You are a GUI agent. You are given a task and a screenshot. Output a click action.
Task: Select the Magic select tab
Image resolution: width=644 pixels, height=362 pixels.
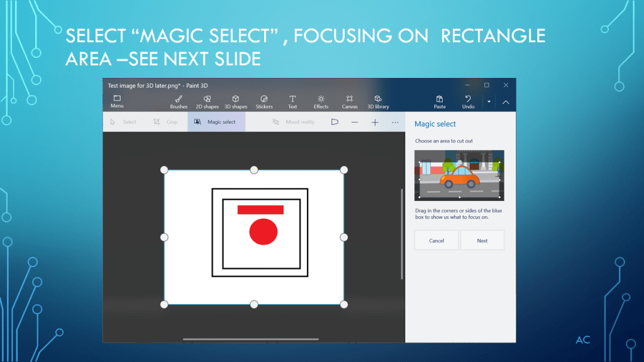coord(216,122)
